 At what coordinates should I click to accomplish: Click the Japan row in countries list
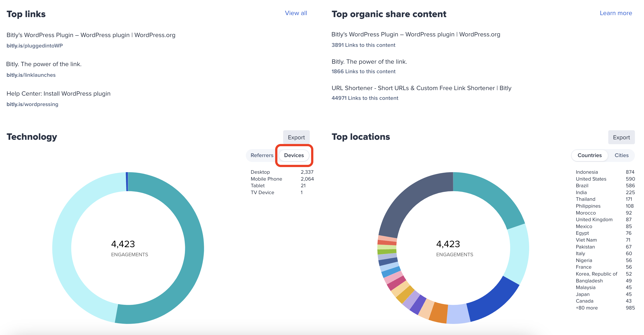pyautogui.click(x=604, y=294)
